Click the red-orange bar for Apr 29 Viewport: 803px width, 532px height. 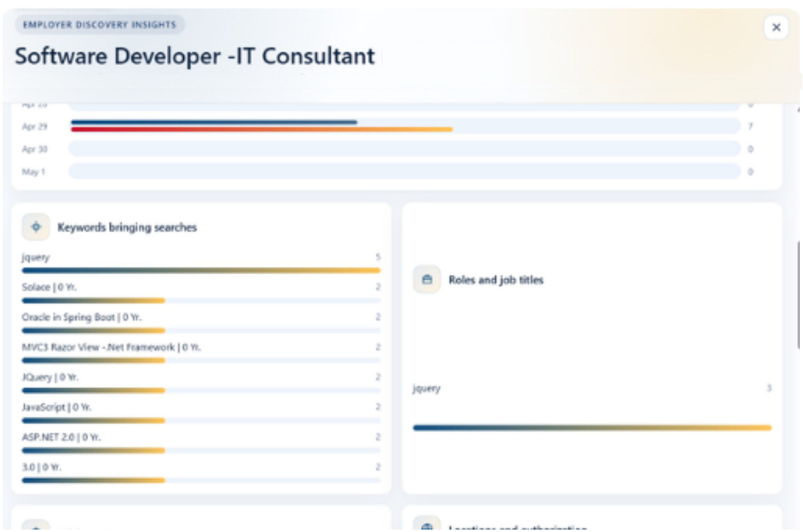(x=262, y=129)
